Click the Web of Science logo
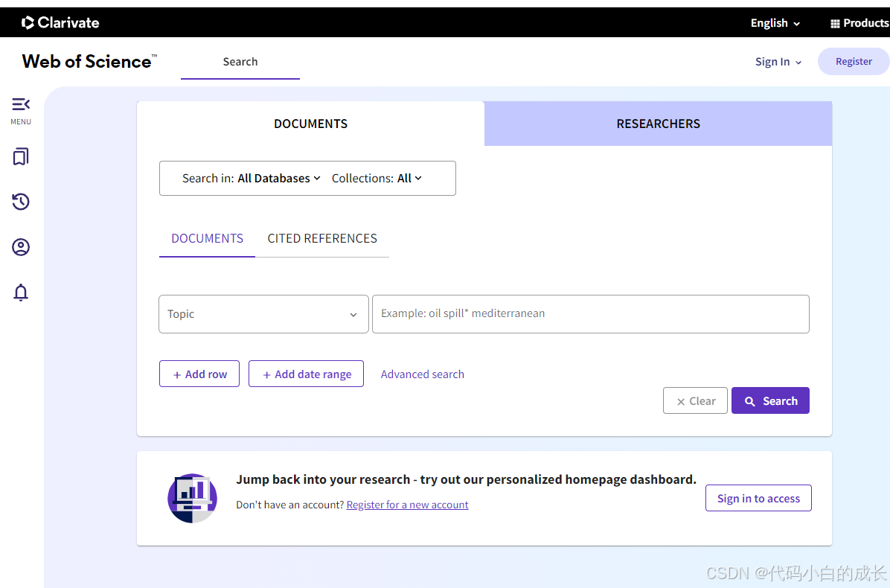The image size is (890, 588). click(x=89, y=61)
